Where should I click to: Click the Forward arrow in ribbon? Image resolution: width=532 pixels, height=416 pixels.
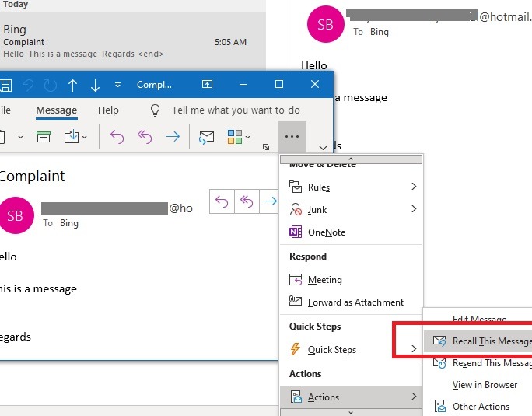point(173,137)
